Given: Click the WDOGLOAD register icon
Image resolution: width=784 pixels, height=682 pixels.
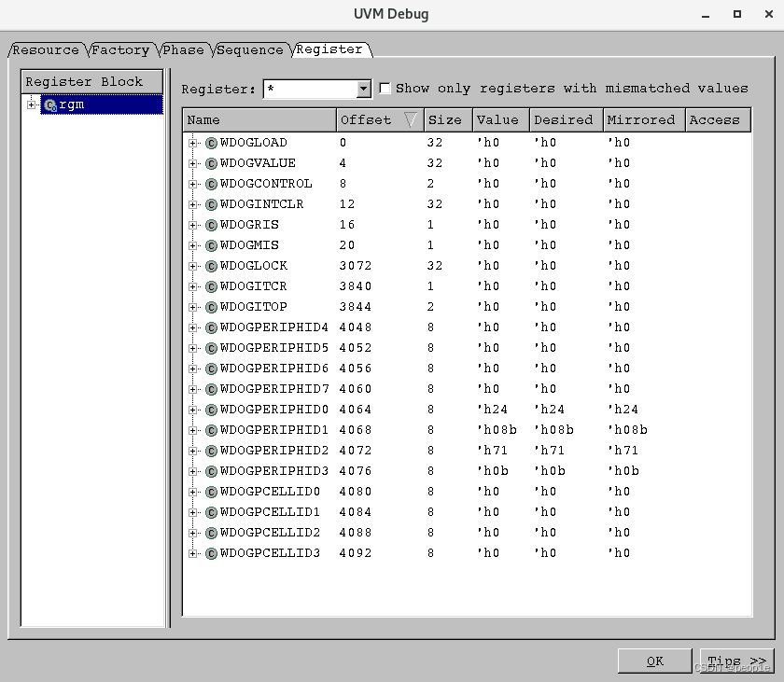Looking at the screenshot, I should coord(211,143).
